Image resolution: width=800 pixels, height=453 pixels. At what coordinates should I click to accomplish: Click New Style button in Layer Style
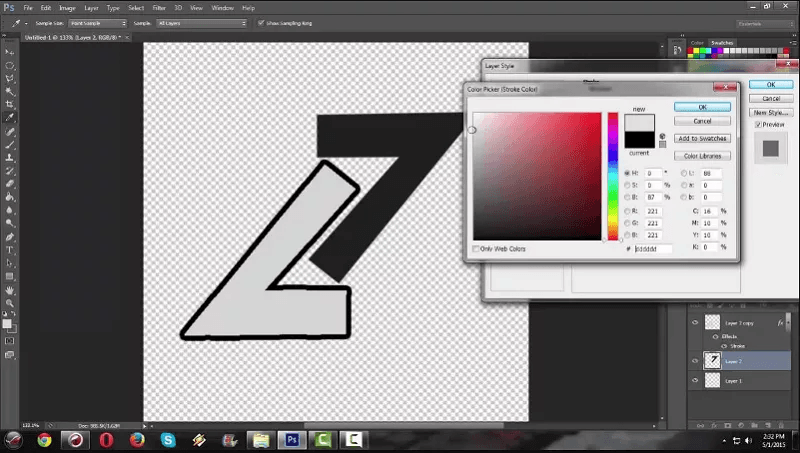771,112
